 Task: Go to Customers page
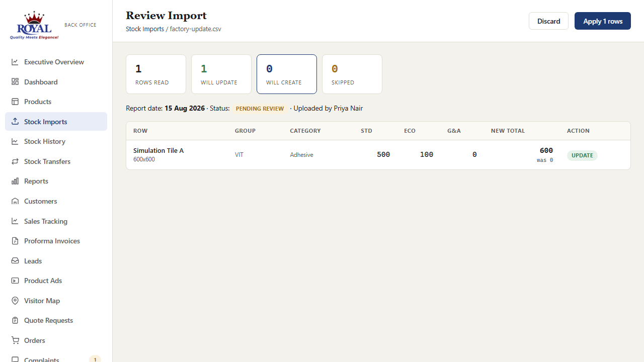(56, 201)
